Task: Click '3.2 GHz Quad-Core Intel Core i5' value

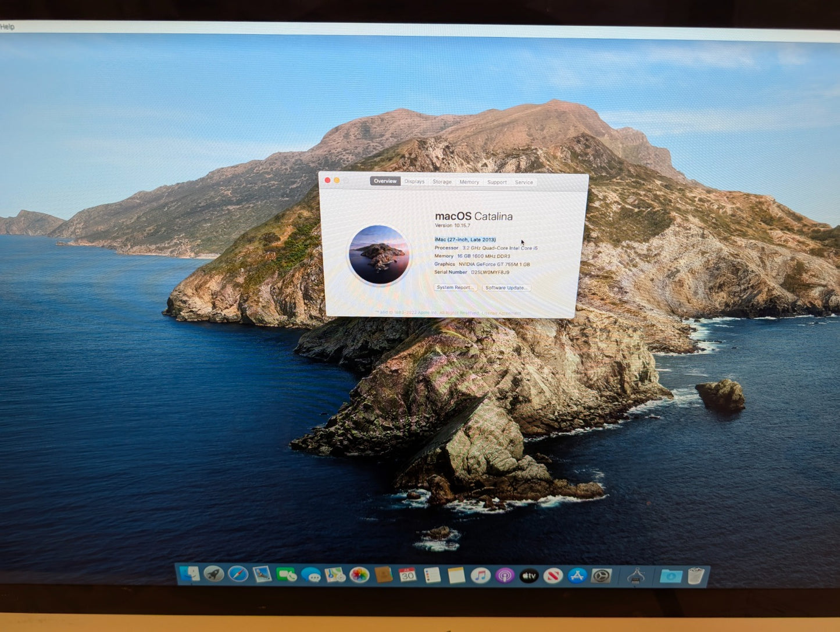Action: [x=500, y=248]
